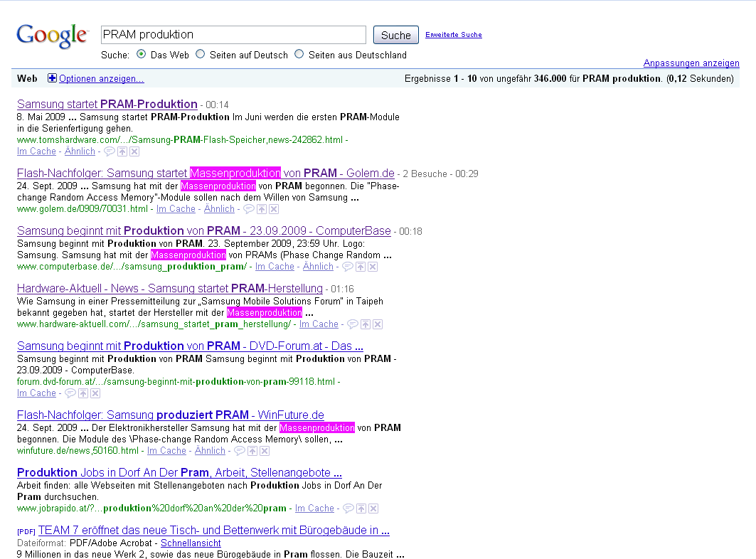Click 'Ähnlich' for winfuture.de result
Image resolution: width=756 pixels, height=559 pixels.
tap(211, 451)
